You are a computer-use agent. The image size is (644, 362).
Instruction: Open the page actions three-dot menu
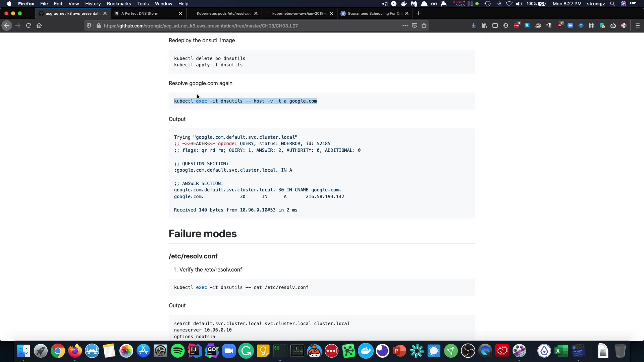[405, 25]
